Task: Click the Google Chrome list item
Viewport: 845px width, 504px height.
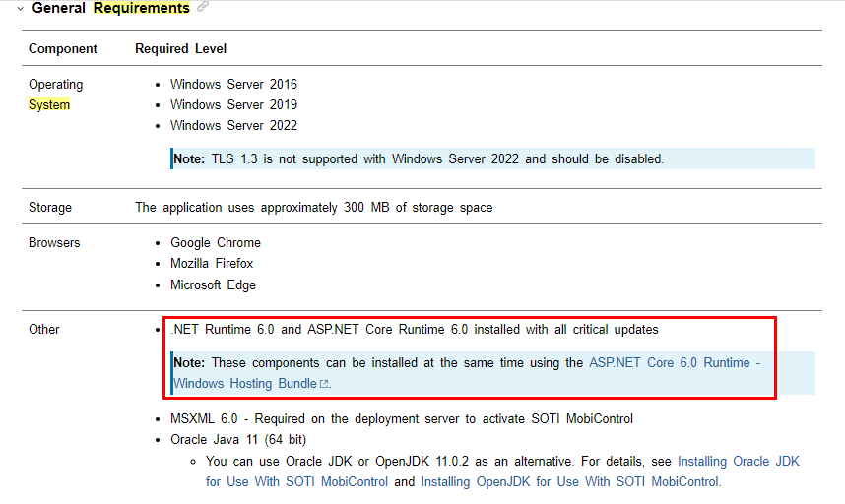Action: click(x=216, y=243)
